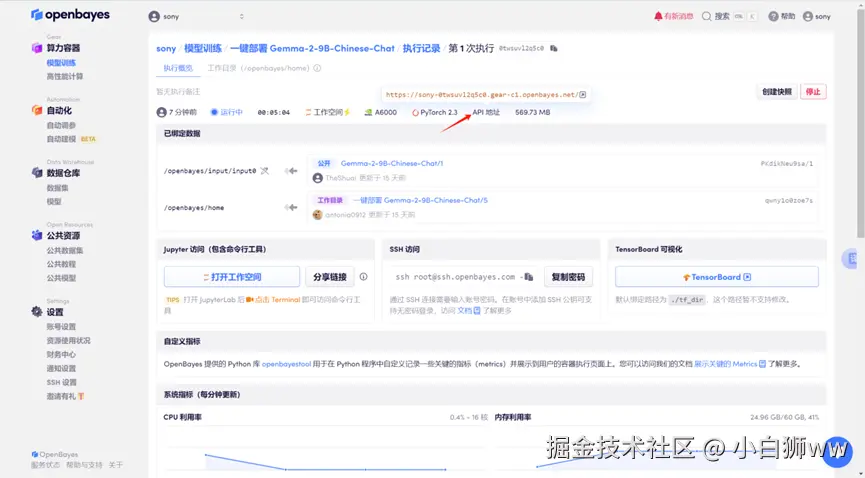The width and height of the screenshot is (865, 478).
Task: Click the 工作空间 status link
Action: tap(328, 112)
